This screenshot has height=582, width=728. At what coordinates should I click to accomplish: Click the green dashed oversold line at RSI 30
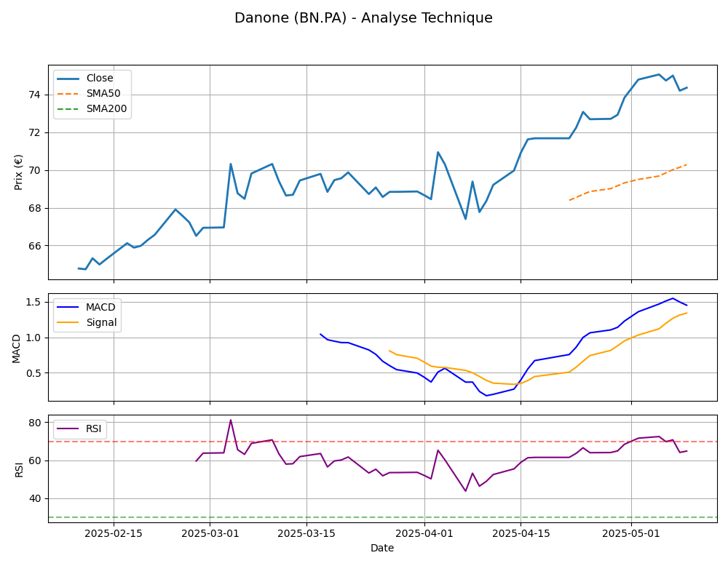(383, 517)
